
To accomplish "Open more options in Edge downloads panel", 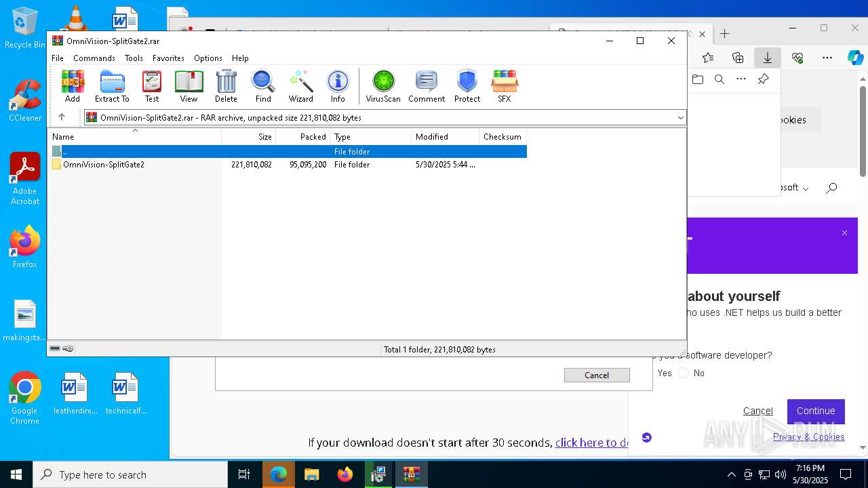I will [741, 79].
